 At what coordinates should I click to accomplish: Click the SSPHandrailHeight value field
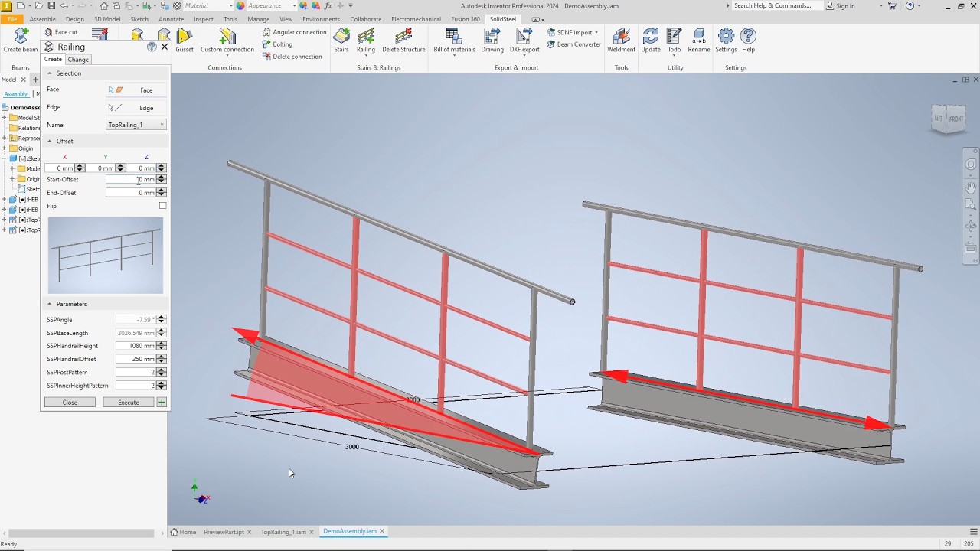(x=136, y=346)
